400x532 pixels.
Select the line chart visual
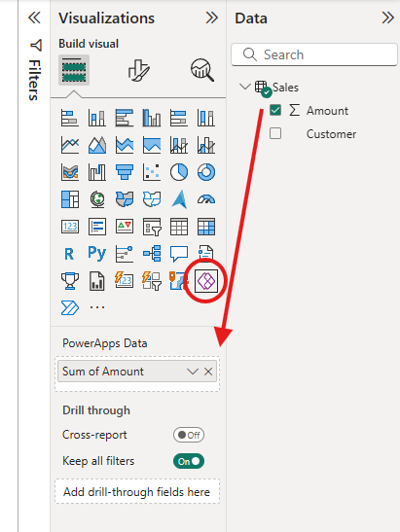70,145
